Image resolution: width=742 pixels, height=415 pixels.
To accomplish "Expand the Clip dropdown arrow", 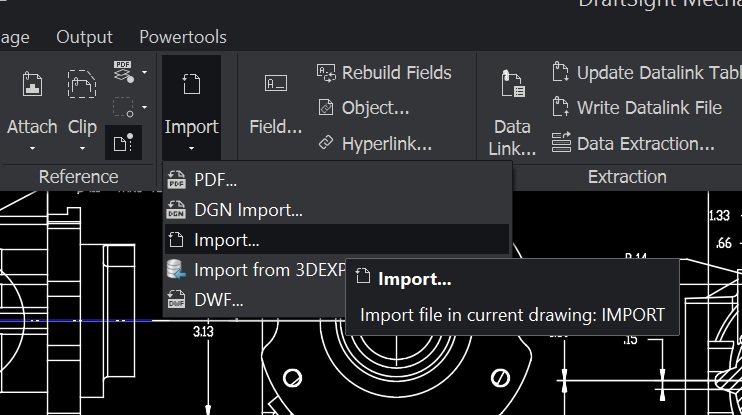I will click(82, 149).
